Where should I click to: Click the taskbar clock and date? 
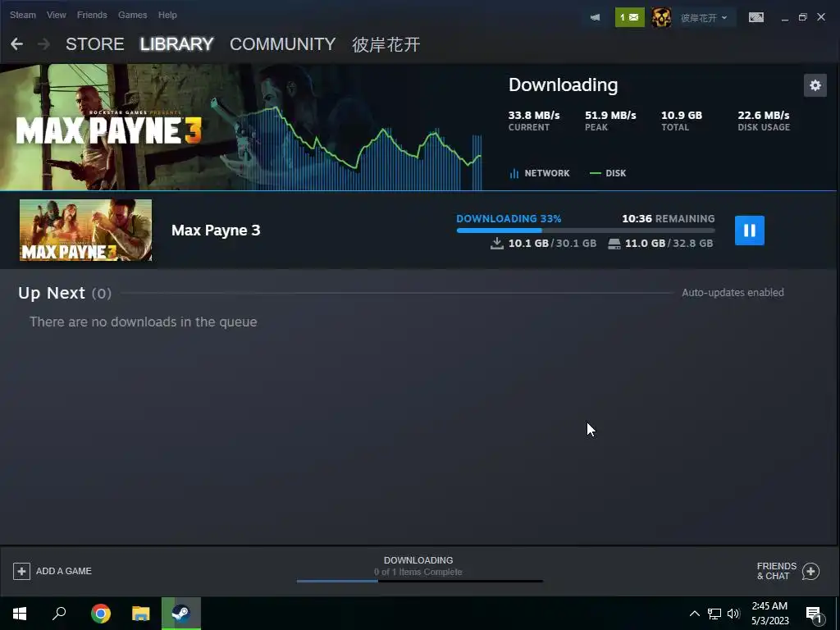[769, 614]
